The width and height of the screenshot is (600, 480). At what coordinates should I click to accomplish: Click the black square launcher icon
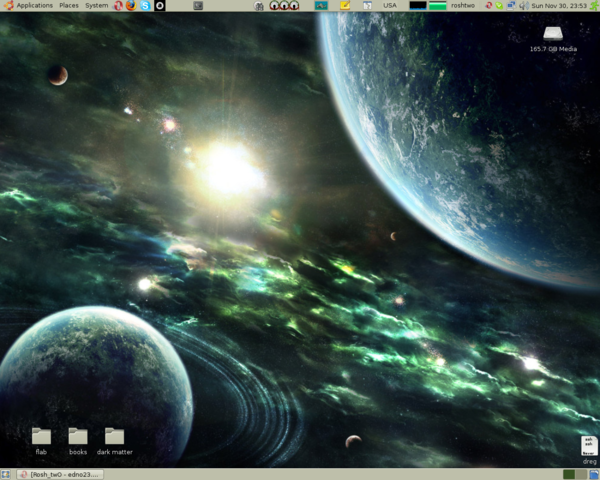(159, 6)
